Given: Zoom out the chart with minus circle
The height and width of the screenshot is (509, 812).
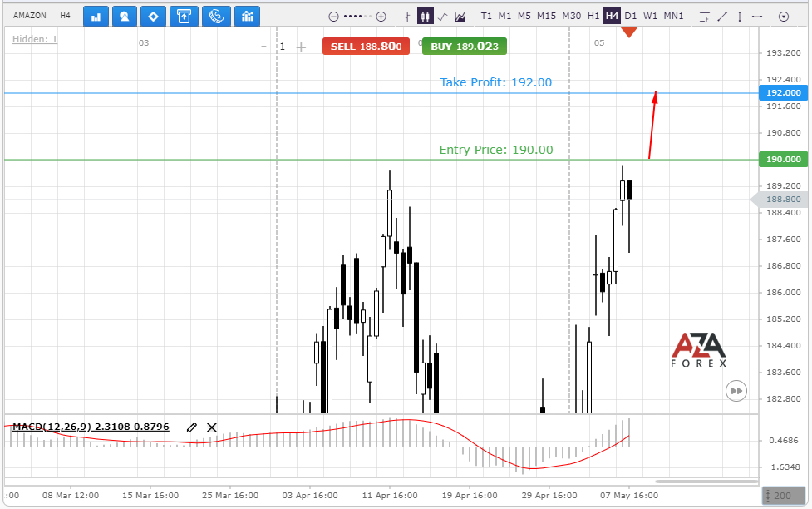Looking at the screenshot, I should (333, 17).
